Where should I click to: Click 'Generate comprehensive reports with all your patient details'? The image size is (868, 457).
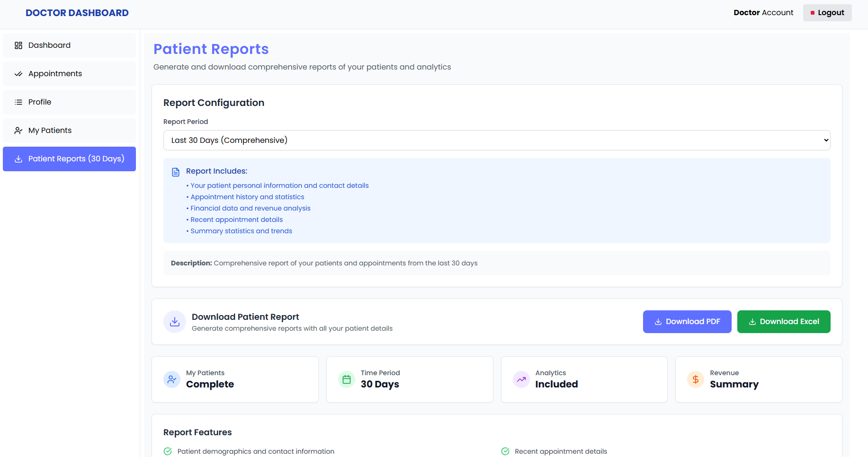[292, 328]
